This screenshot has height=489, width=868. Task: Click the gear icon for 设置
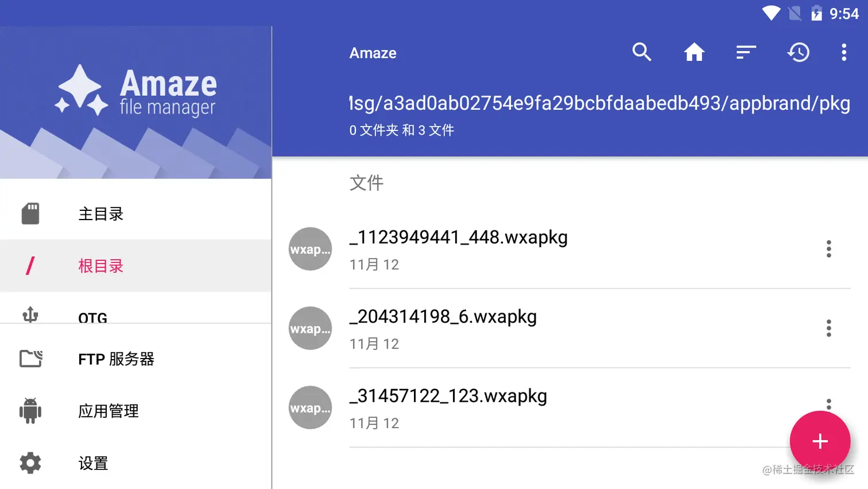(30, 463)
